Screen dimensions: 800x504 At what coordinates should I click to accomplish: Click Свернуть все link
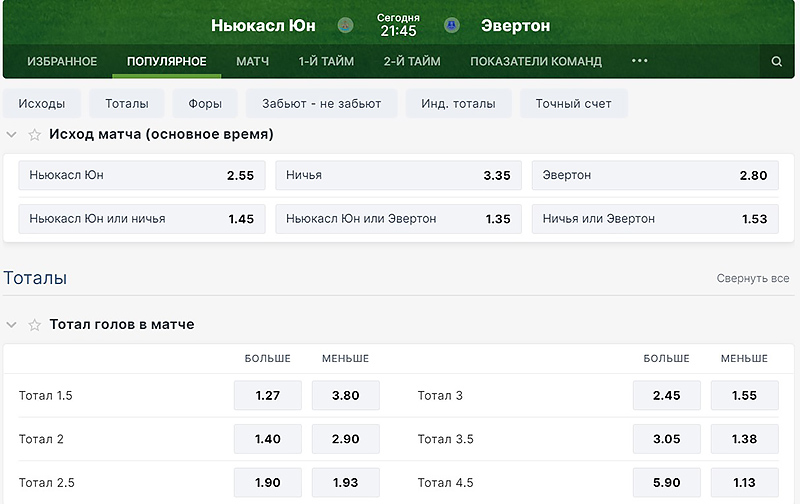pyautogui.click(x=753, y=279)
